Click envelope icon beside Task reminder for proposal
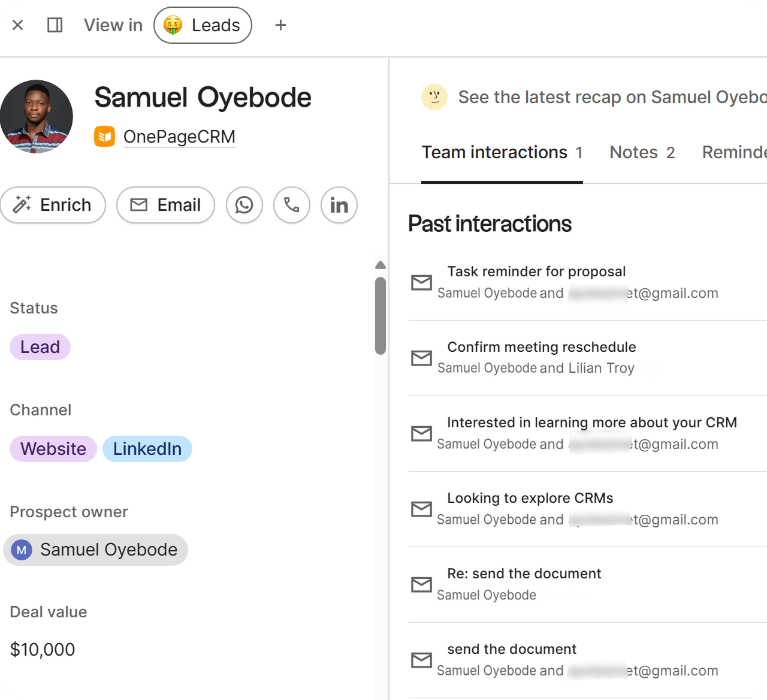 point(422,282)
